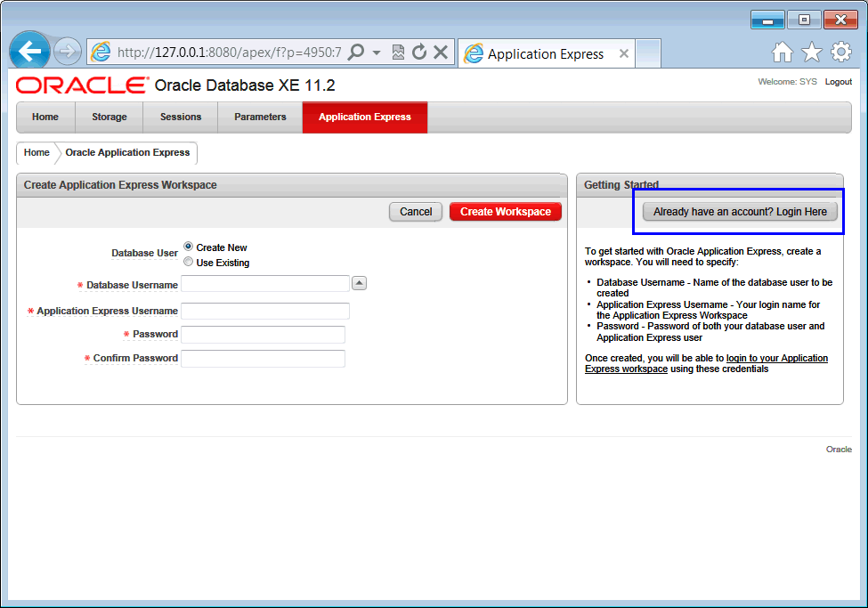Click the 'Oracle' footer text
This screenshot has height=608, width=868.
pyautogui.click(x=839, y=449)
